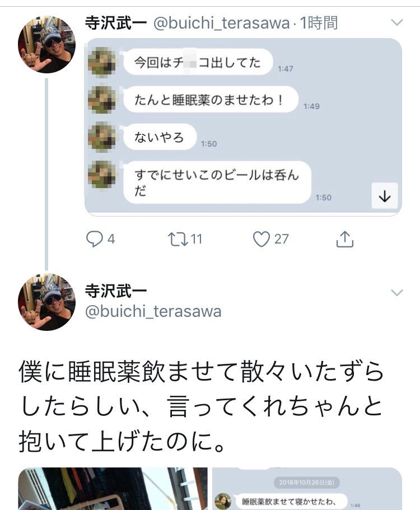The height and width of the screenshot is (510, 420).
Task: Tap blurred avatar beside ないやろ message
Action: pyautogui.click(x=102, y=137)
